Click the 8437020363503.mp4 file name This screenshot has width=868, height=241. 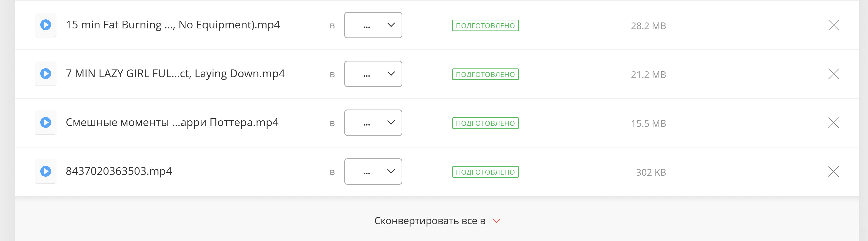point(119,172)
